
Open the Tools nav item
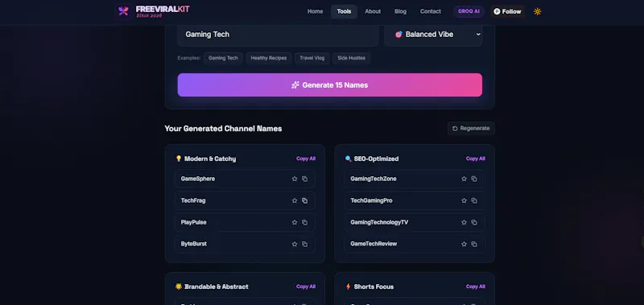[x=344, y=11]
